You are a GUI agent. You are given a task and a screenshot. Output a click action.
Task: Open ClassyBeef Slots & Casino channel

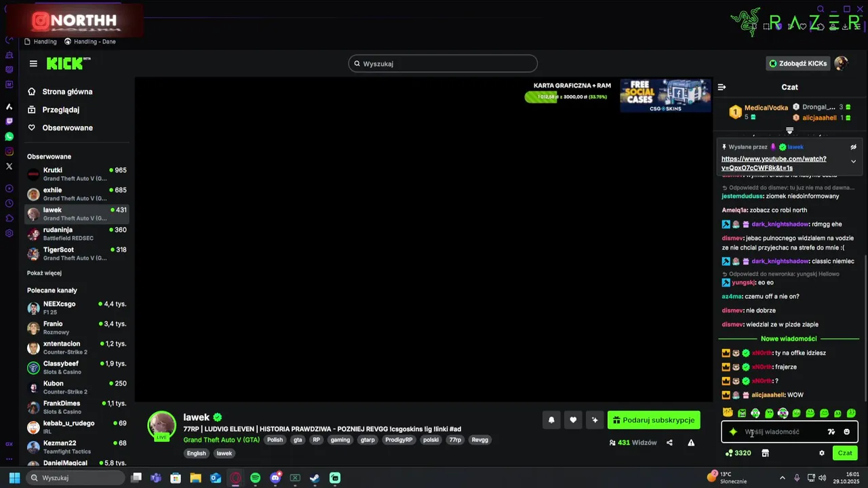[x=77, y=367]
